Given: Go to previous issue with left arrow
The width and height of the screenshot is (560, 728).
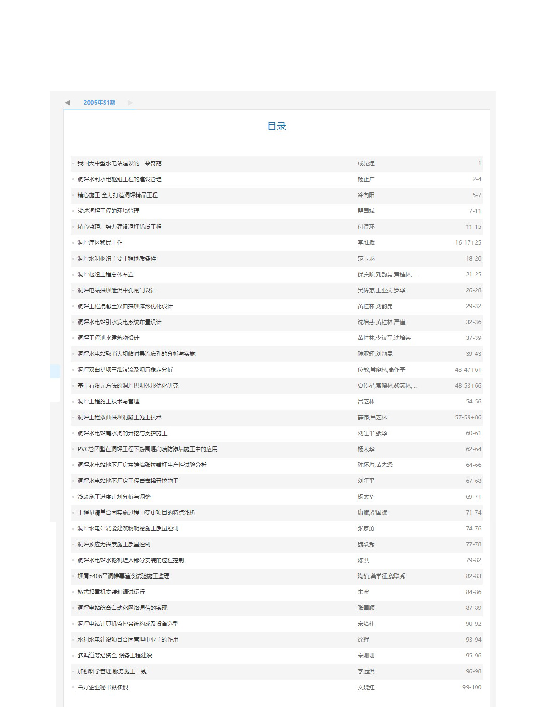Looking at the screenshot, I should 67,103.
